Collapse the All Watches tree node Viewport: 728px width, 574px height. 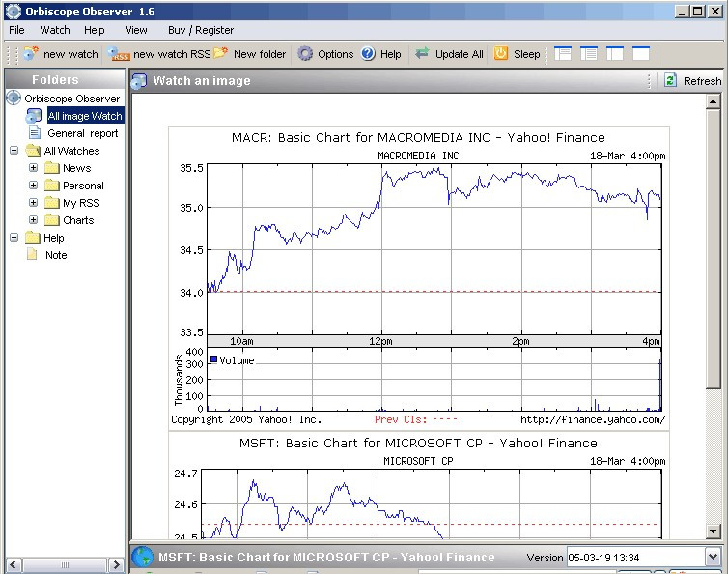click(14, 150)
